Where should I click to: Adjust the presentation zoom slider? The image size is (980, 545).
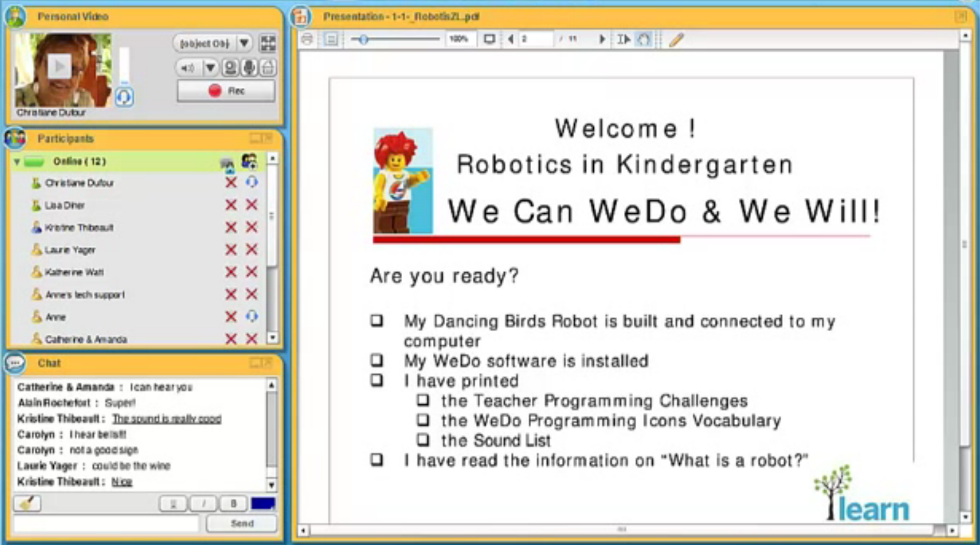click(x=363, y=39)
